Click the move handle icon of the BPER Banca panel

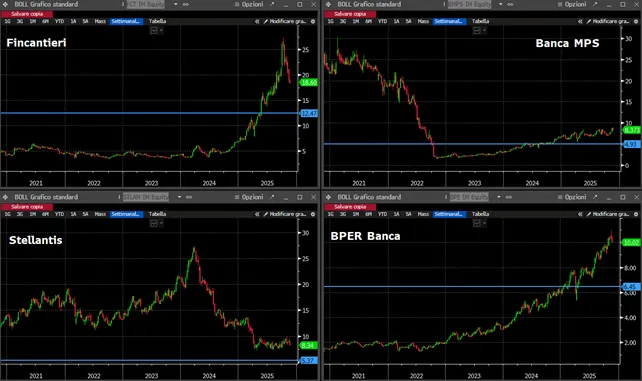(x=328, y=197)
